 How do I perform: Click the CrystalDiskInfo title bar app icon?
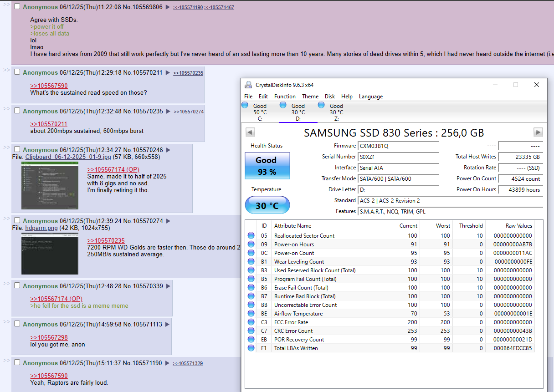[x=248, y=85]
